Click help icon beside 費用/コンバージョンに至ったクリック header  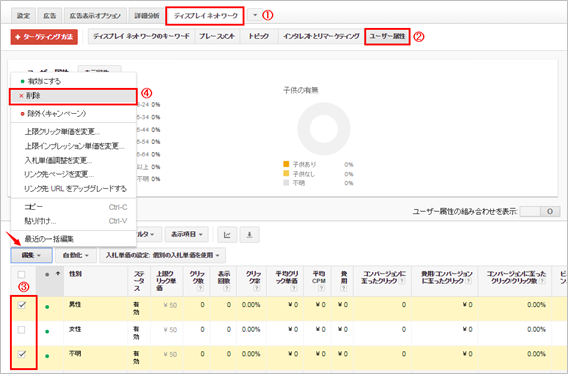pos(468,281)
